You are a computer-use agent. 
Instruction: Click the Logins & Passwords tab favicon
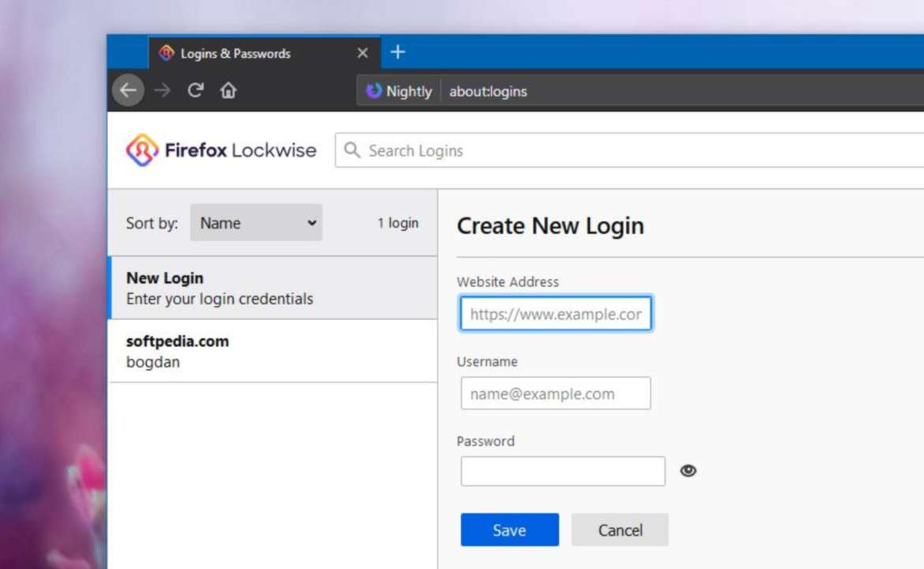166,53
